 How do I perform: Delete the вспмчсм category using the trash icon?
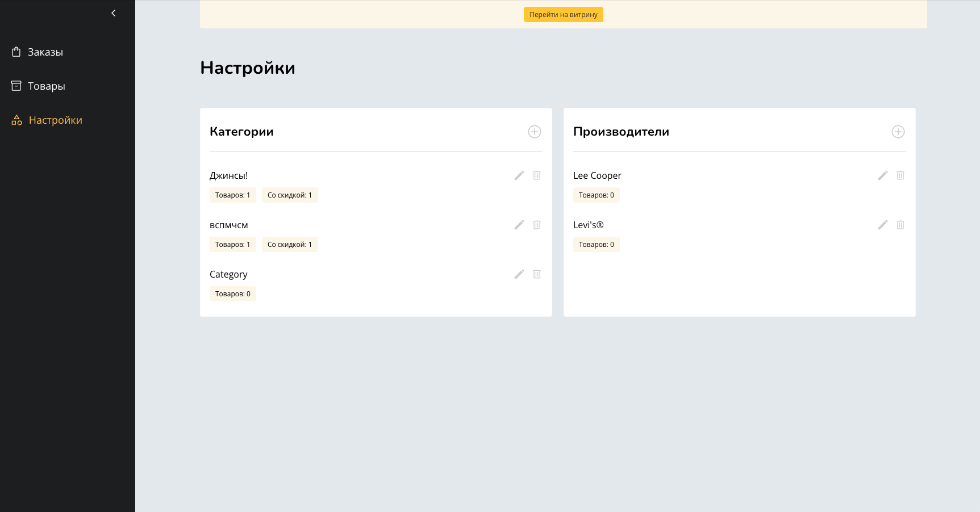[x=537, y=225]
